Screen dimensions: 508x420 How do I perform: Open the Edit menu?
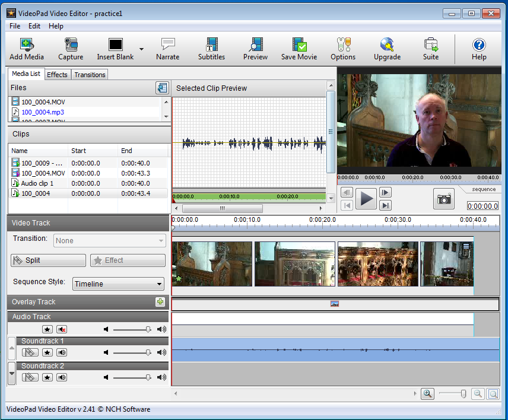pos(34,26)
